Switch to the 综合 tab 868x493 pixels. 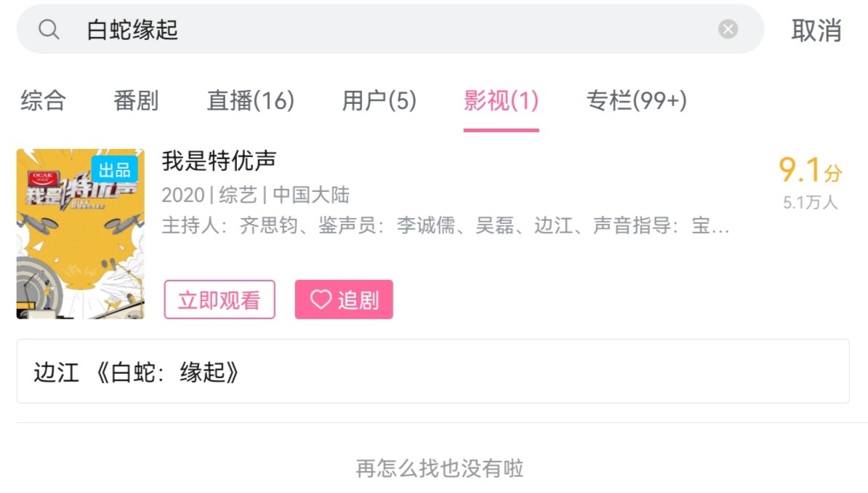(43, 100)
